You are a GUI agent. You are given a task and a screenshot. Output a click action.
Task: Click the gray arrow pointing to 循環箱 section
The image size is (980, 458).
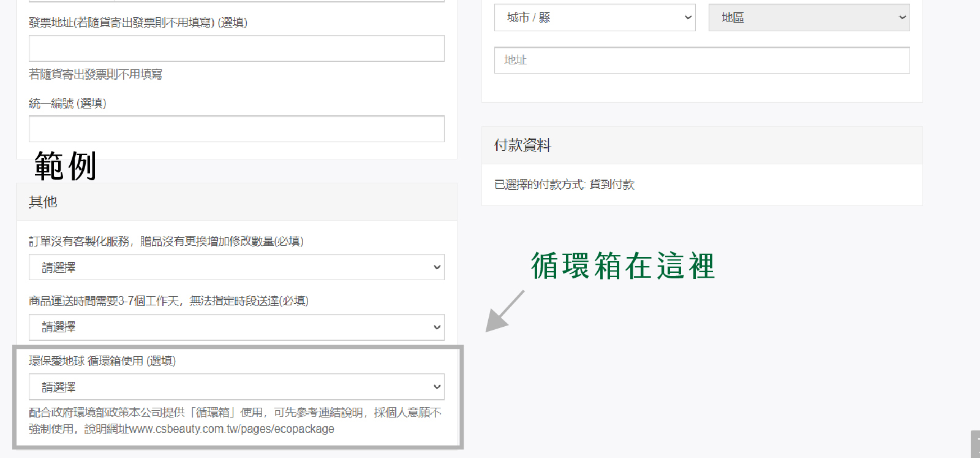504,311
